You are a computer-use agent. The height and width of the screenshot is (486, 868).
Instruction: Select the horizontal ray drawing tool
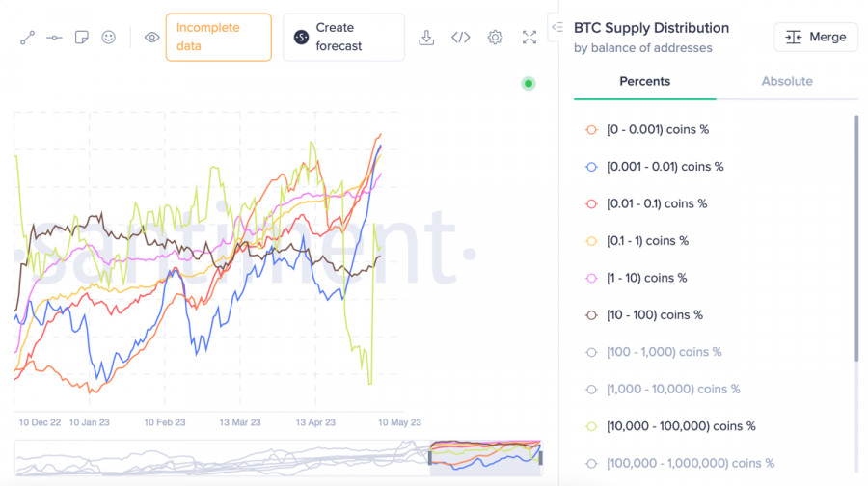(x=54, y=38)
